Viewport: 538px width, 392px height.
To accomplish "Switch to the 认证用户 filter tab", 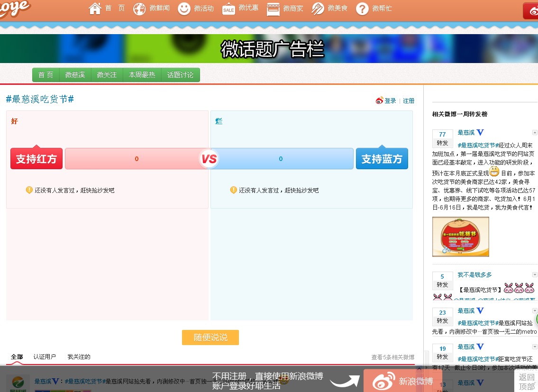I will [x=45, y=357].
